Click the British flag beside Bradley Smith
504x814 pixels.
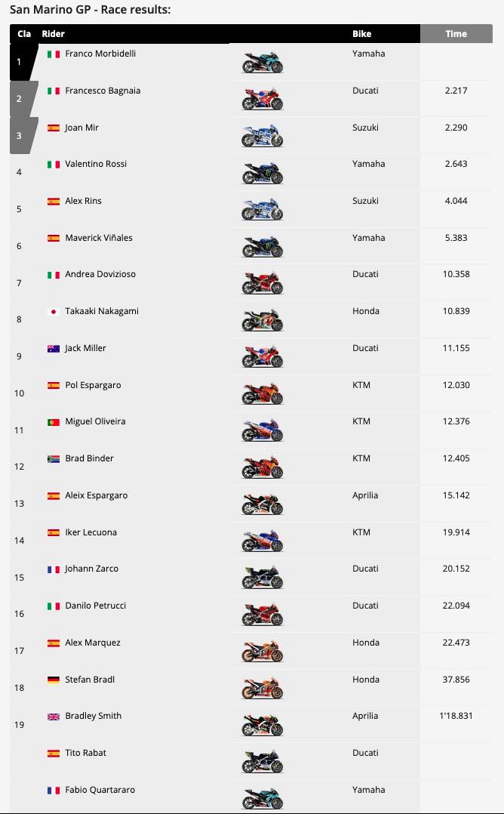pyautogui.click(x=54, y=717)
